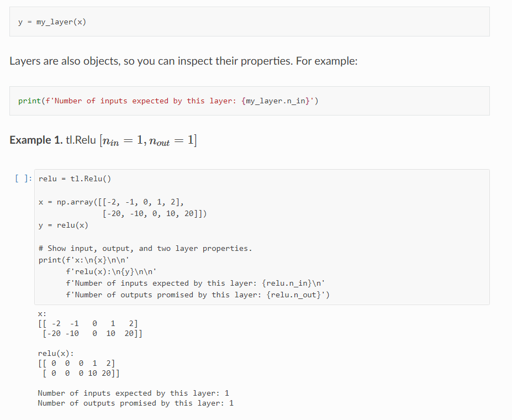Click the "relu(x):" output label
The width and height of the screenshot is (512, 420).
click(x=56, y=353)
